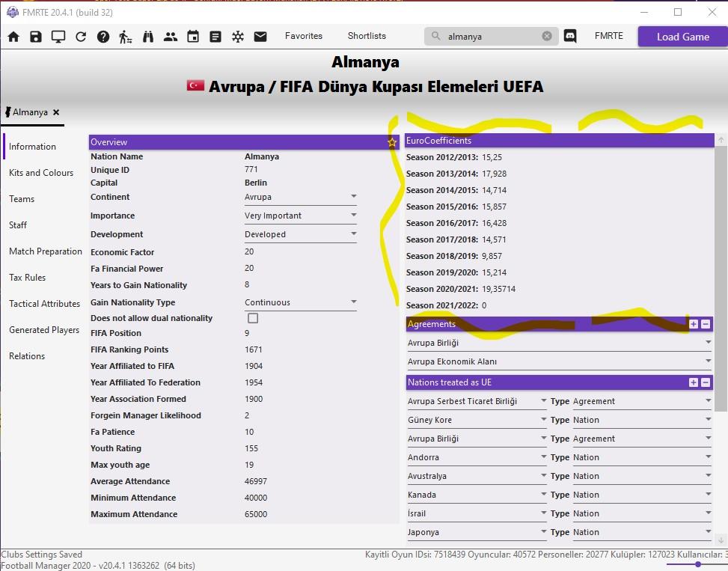The image size is (728, 571).
Task: Open help question mark icon
Action: point(103,37)
